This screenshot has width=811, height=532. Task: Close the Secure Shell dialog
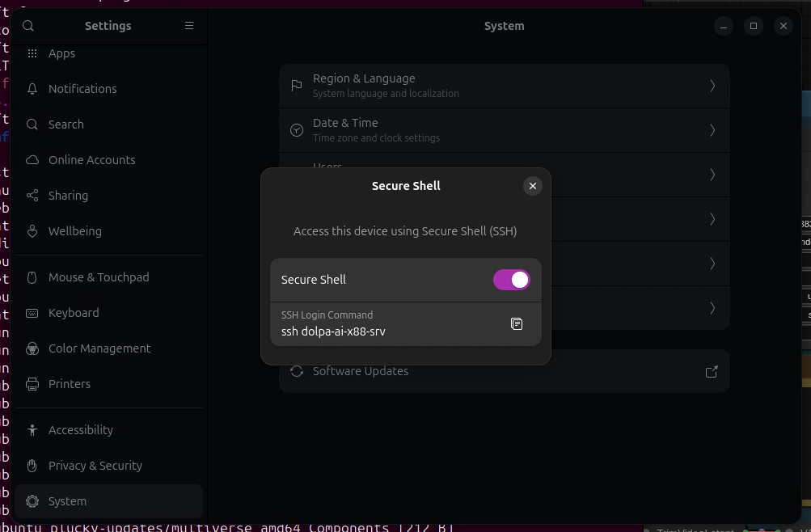532,186
